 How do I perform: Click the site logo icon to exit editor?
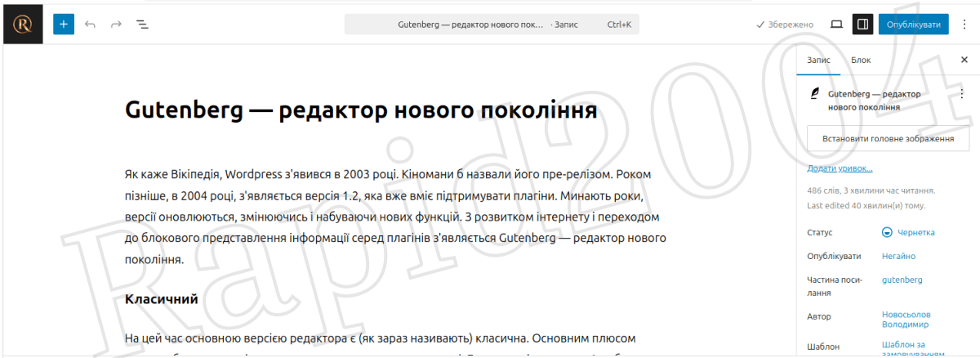(x=22, y=25)
